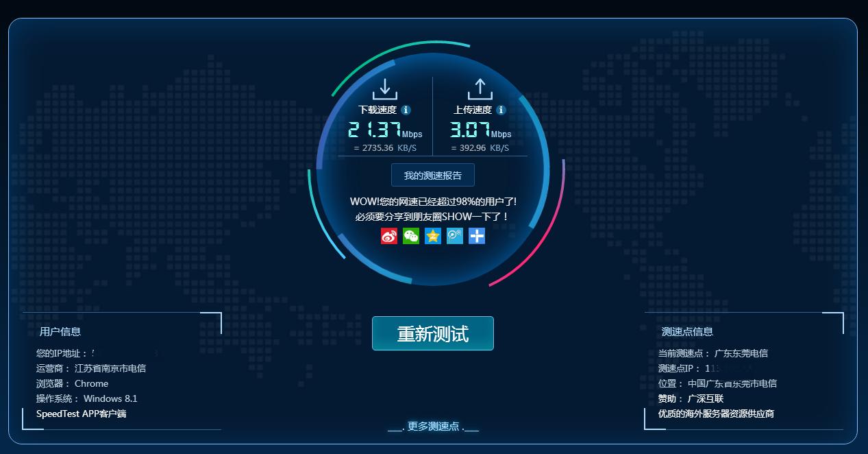Click the upload arrow icon
868x454 pixels.
coord(480,89)
